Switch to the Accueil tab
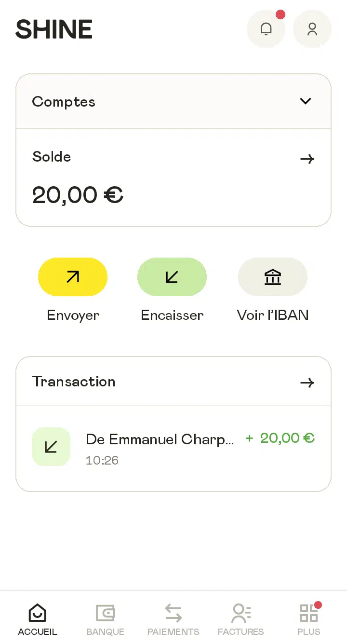 (x=38, y=619)
